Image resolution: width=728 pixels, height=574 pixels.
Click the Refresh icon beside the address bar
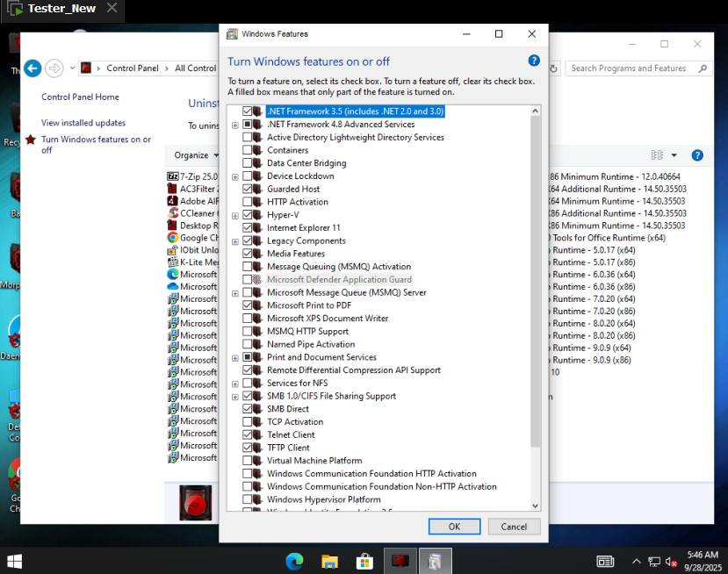click(553, 68)
